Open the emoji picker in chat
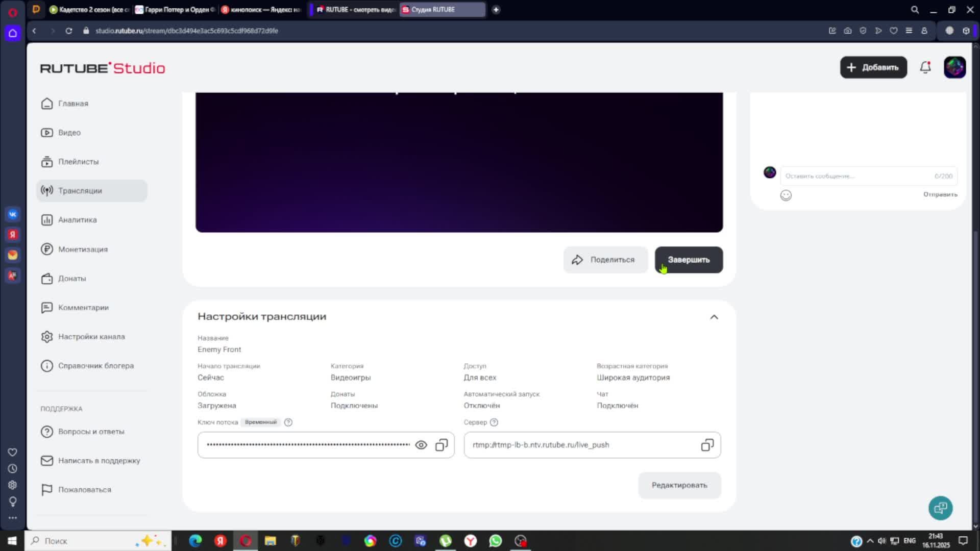Viewport: 980px width, 551px height. (786, 195)
